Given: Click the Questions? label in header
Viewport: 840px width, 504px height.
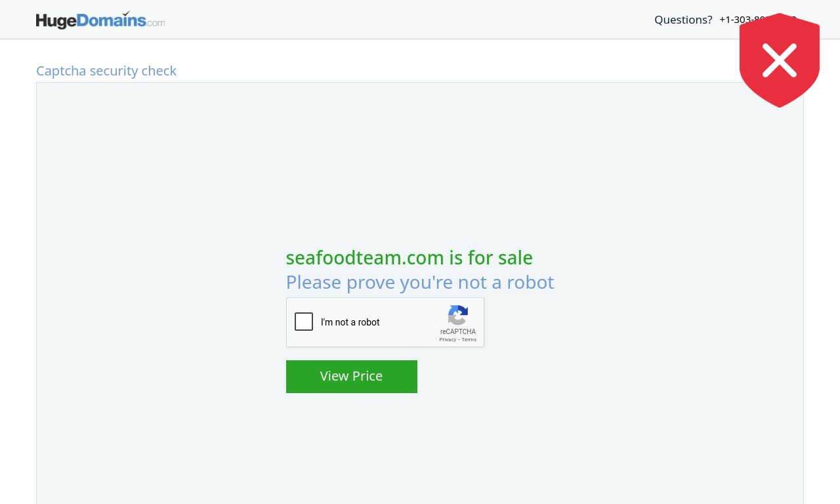Looking at the screenshot, I should tap(683, 20).
